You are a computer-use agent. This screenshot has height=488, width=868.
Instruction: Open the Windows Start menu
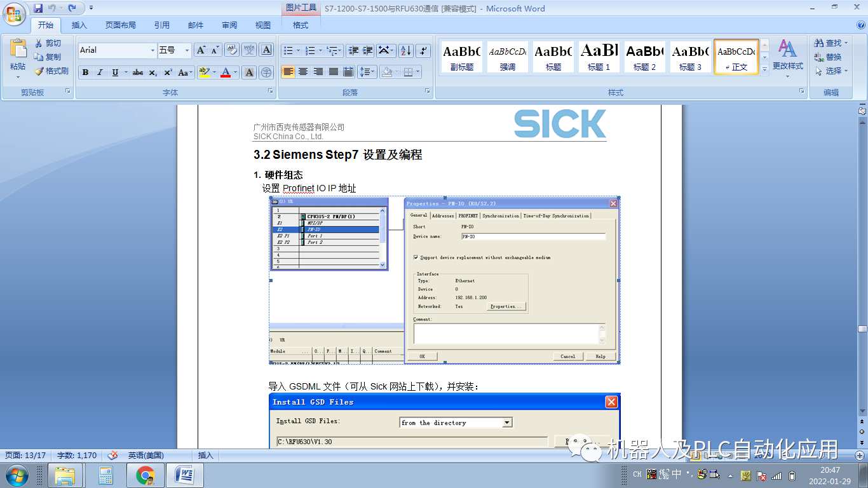[x=17, y=475]
